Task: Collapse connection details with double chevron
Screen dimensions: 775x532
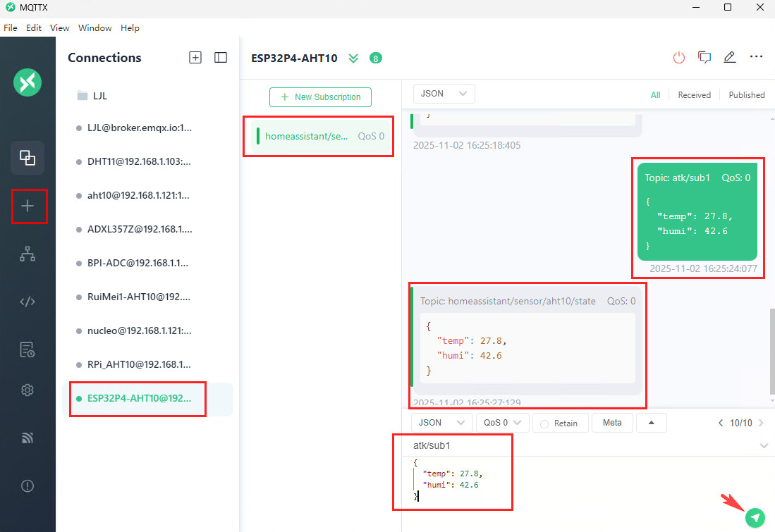Action: pos(353,58)
